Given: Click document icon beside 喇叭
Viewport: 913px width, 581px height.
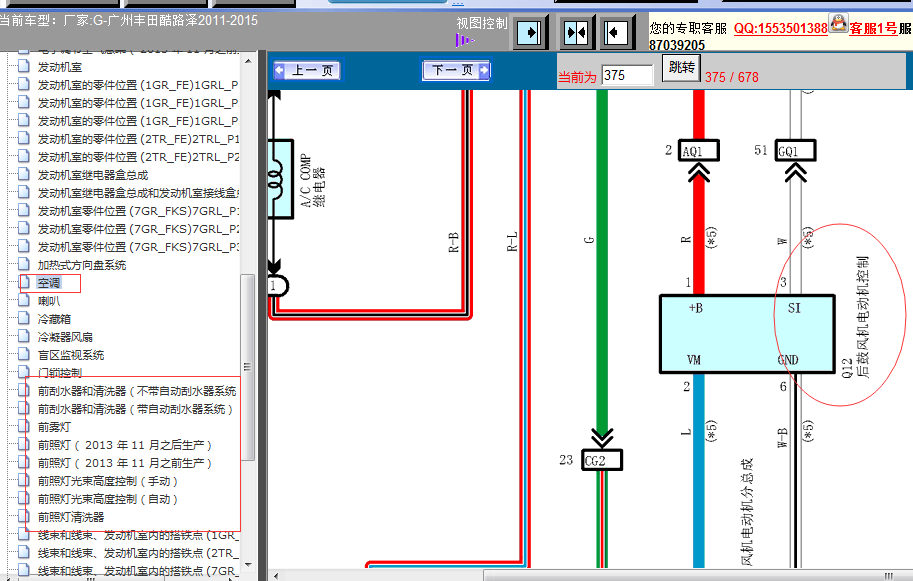Looking at the screenshot, I should [24, 300].
